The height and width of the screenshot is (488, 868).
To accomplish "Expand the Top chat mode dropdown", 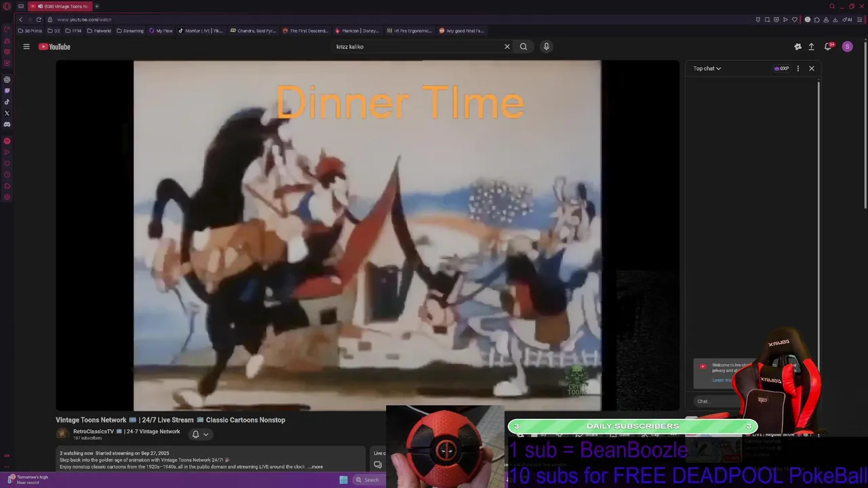I will coord(707,68).
